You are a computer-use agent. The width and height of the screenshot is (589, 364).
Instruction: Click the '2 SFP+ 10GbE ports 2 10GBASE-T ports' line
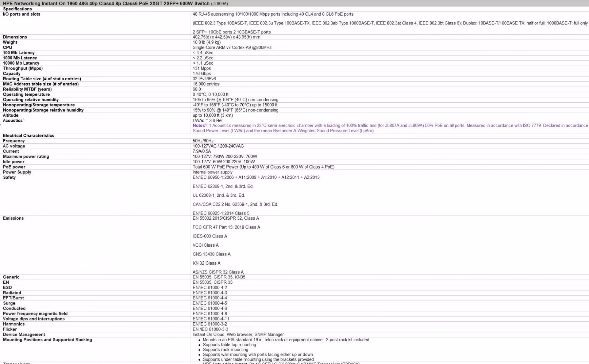click(232, 32)
